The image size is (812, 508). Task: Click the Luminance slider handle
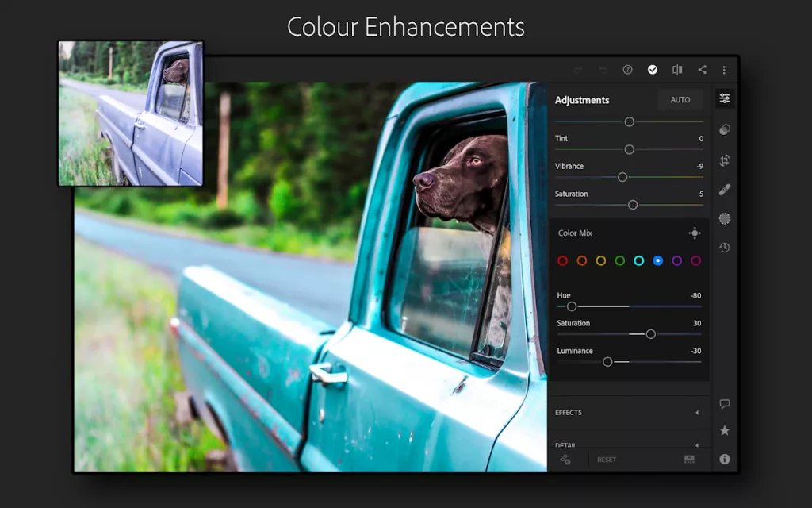point(608,362)
